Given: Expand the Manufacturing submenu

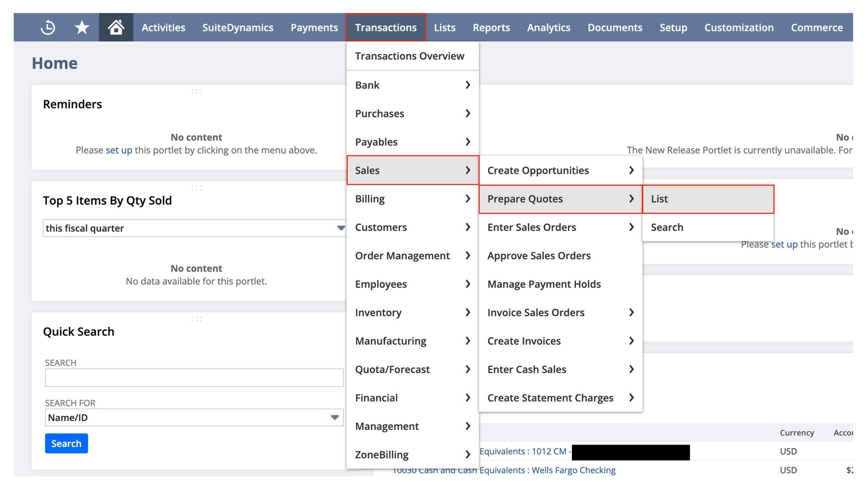Looking at the screenshot, I should tap(412, 341).
